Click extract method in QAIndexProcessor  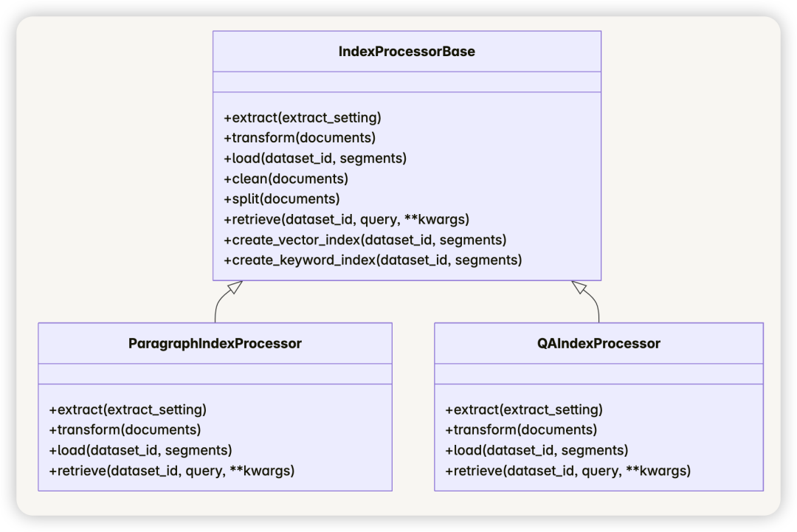[x=523, y=410]
